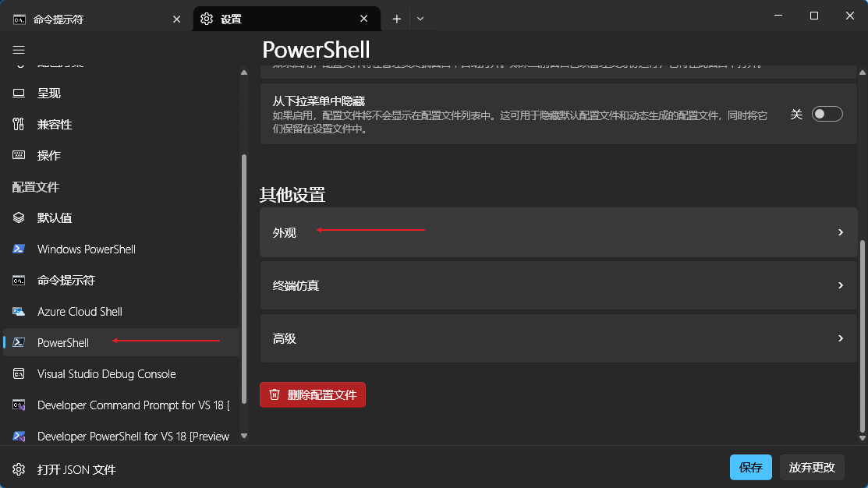
Task: Click the Azure Cloud Shell icon
Action: [x=19, y=312]
